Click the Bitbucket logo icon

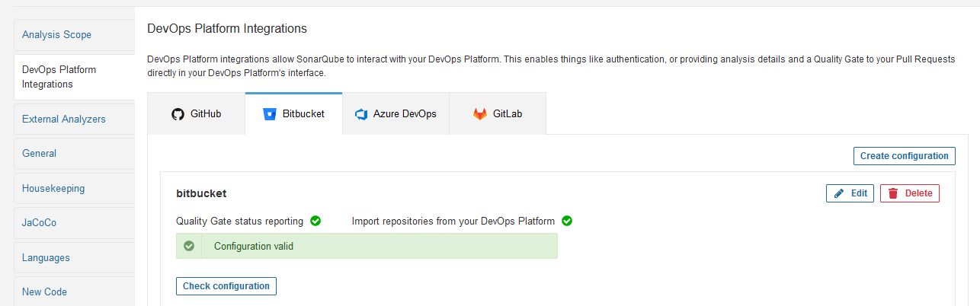268,114
